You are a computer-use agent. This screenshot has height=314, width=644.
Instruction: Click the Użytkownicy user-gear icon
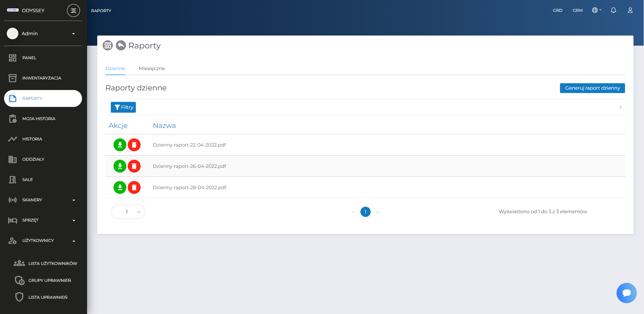point(13,241)
